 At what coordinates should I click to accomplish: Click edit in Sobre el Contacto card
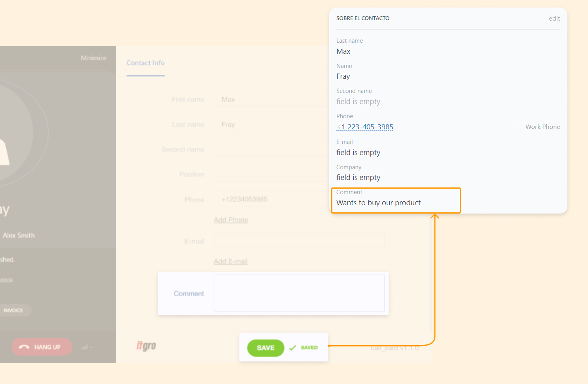[x=554, y=19]
